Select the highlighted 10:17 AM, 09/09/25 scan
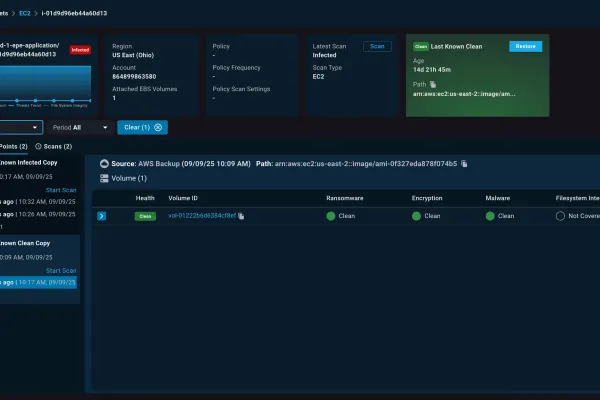 pos(38,282)
